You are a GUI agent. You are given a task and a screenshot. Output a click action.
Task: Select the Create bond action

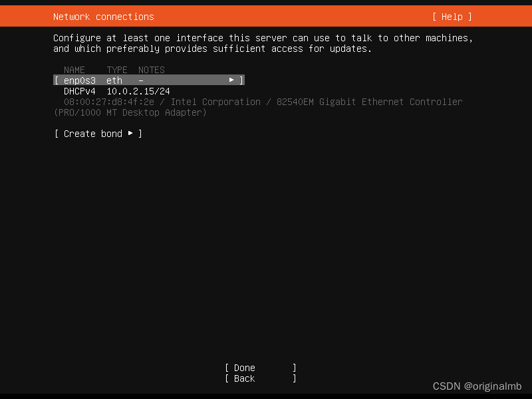click(92, 134)
